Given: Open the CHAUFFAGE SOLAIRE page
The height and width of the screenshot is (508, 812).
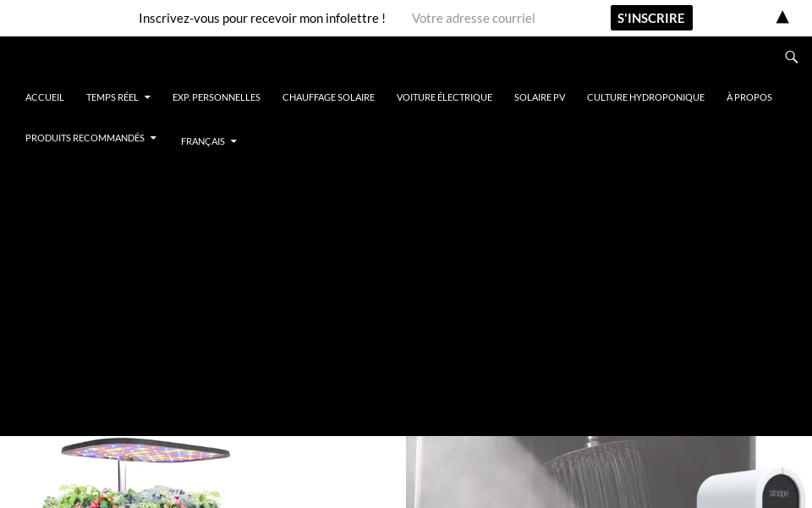Looking at the screenshot, I should [328, 97].
